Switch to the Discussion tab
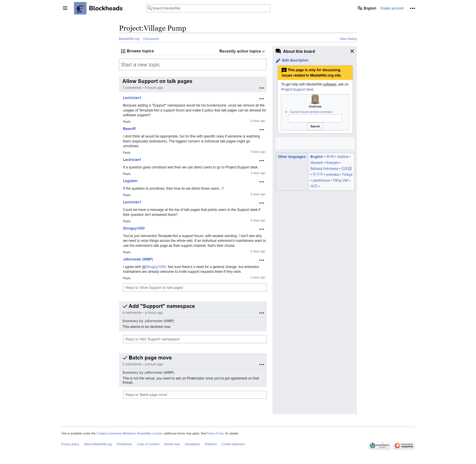The image size is (476, 464). pyautogui.click(x=151, y=39)
